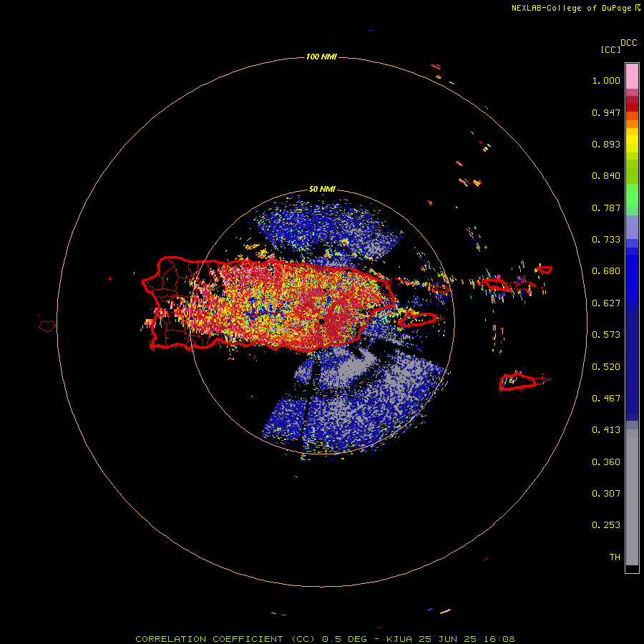This screenshot has height=644, width=644.
Task: Click the 0.520 scale value
Action: [606, 367]
